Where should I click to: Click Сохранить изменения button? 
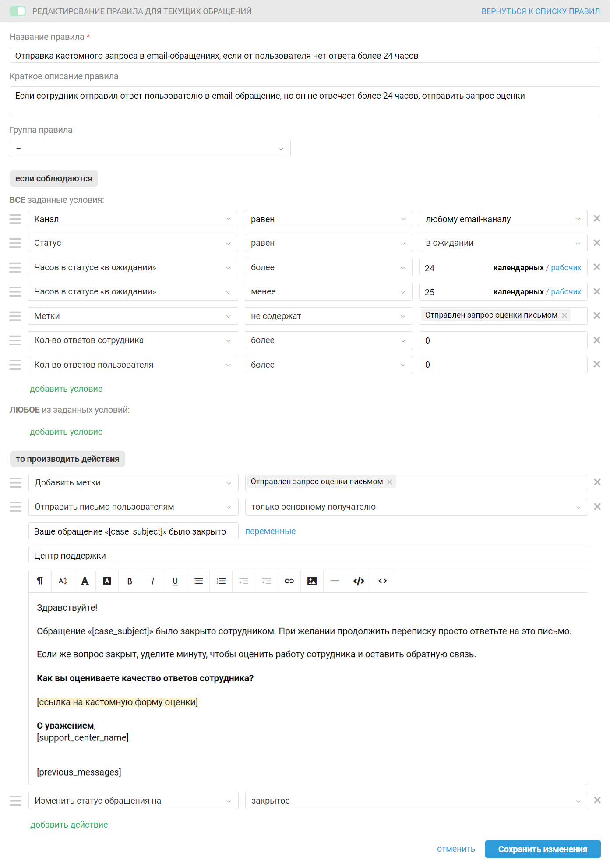point(543,849)
